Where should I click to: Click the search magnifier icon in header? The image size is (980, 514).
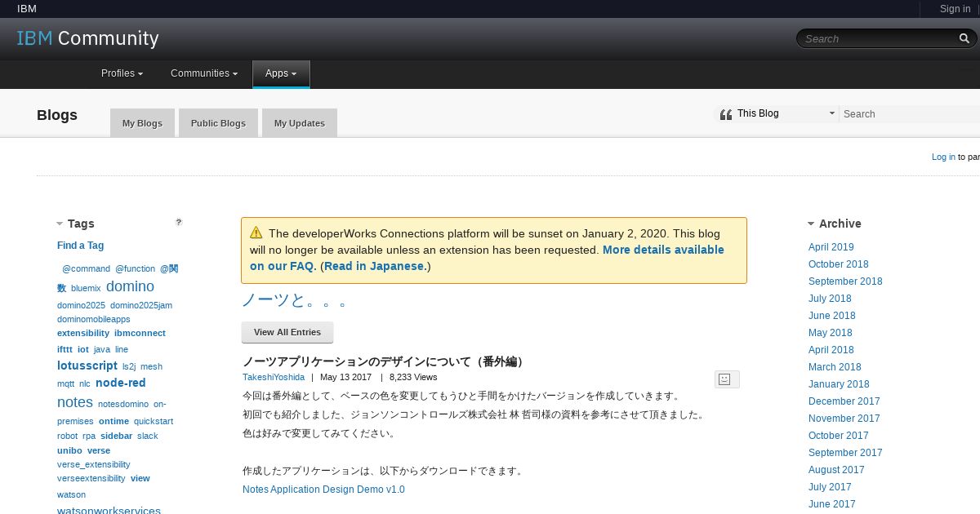coord(964,38)
